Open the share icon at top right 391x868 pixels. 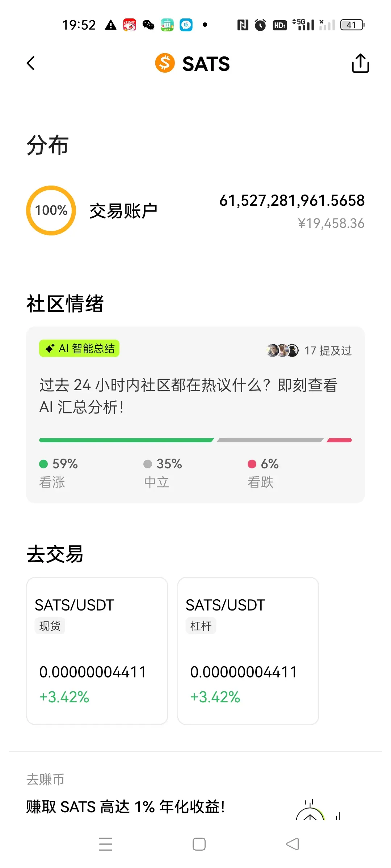[360, 63]
